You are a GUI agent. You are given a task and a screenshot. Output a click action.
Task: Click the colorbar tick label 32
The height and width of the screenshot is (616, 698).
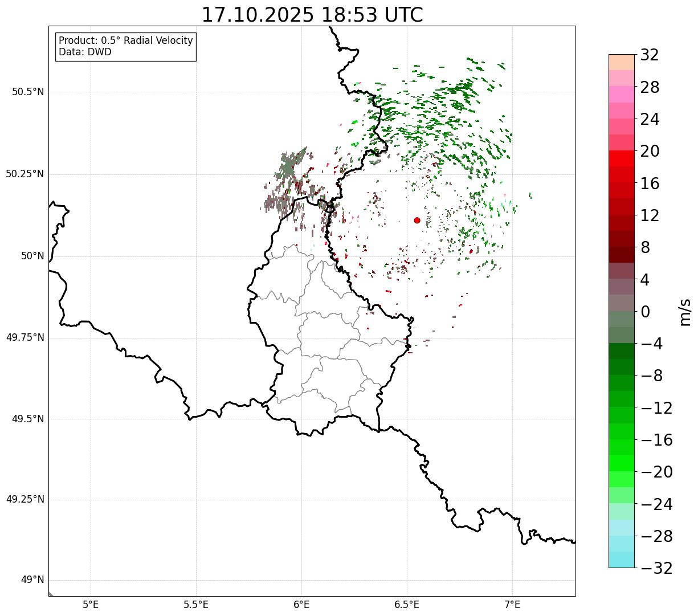coord(650,55)
